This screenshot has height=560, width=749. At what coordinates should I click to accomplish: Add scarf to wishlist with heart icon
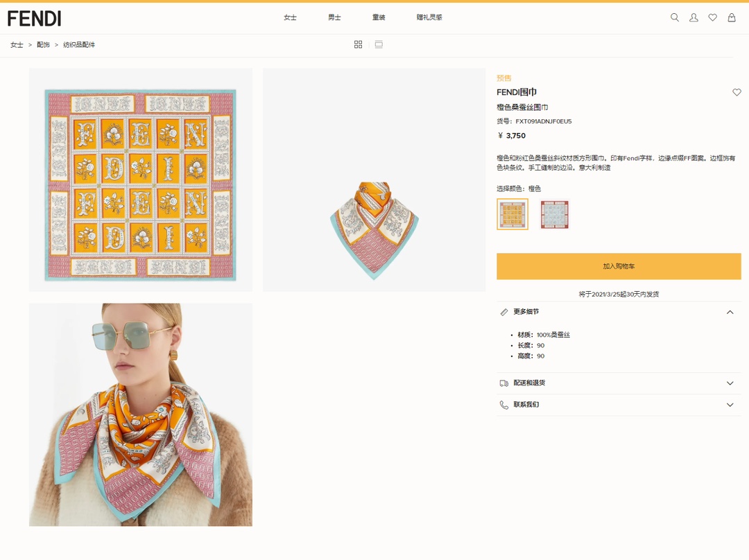coord(737,92)
